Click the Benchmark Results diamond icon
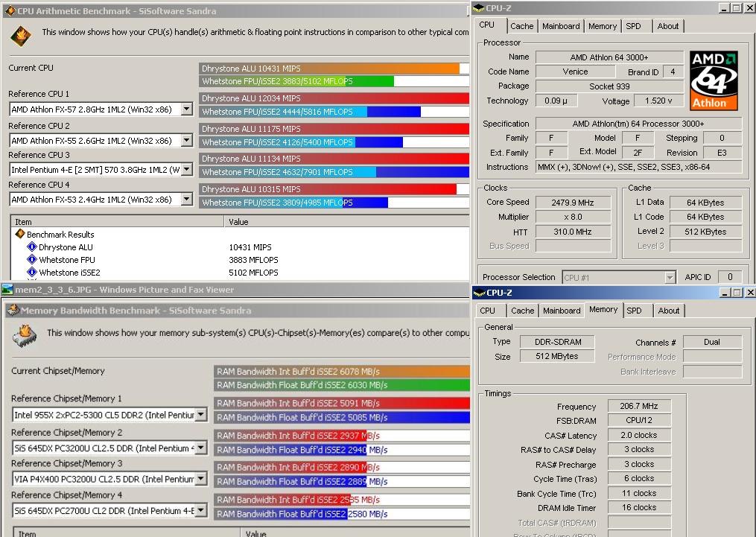The height and width of the screenshot is (537, 756). (x=20, y=235)
